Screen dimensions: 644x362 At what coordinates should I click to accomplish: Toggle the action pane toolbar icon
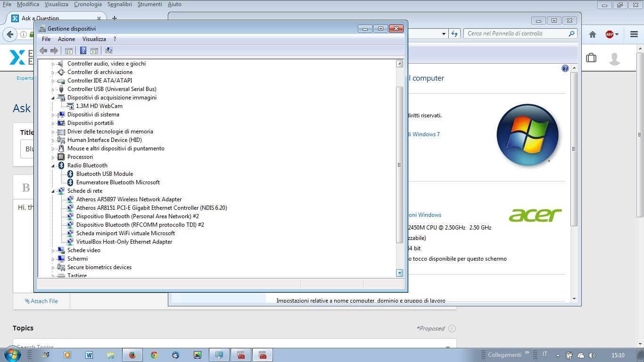tap(94, 51)
